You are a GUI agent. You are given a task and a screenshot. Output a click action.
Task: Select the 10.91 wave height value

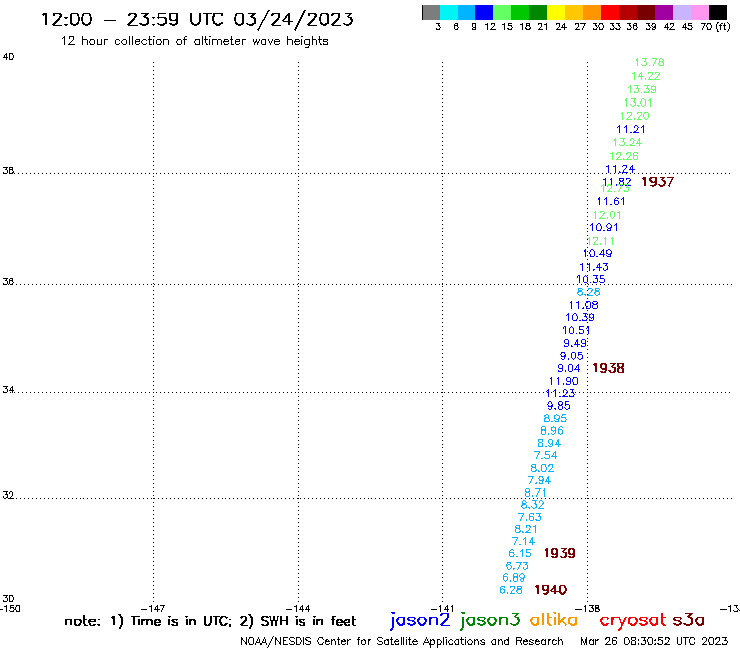point(604,228)
